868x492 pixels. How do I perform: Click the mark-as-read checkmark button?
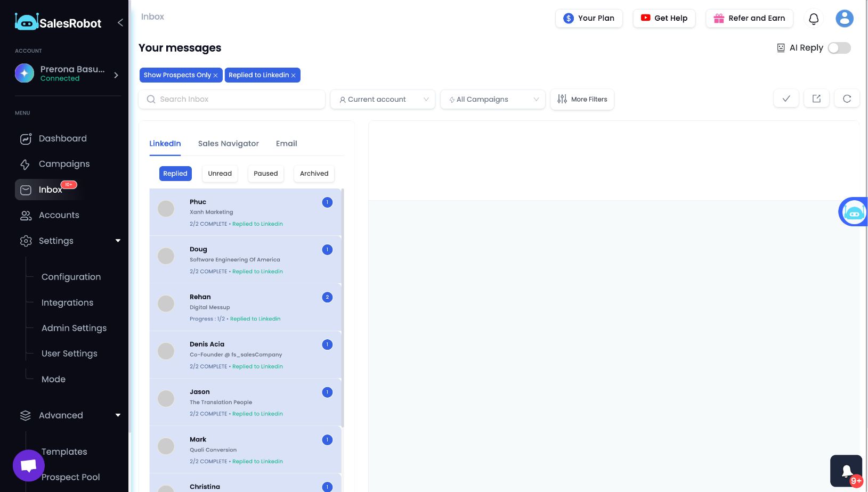(x=786, y=99)
